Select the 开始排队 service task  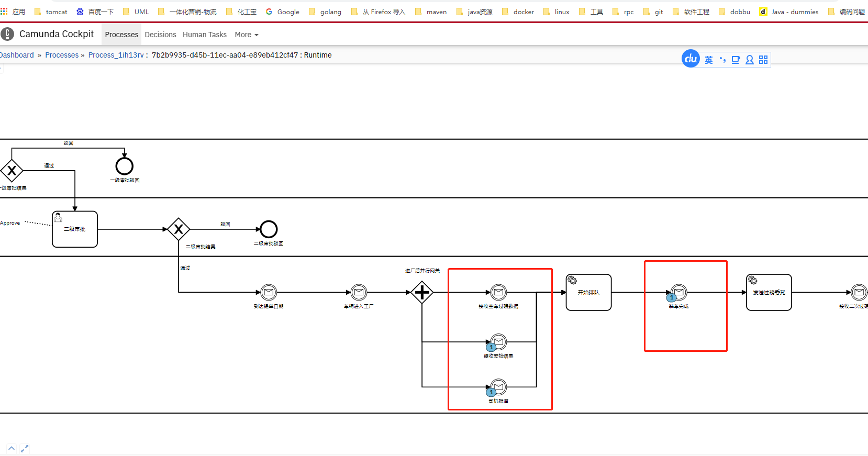(589, 292)
